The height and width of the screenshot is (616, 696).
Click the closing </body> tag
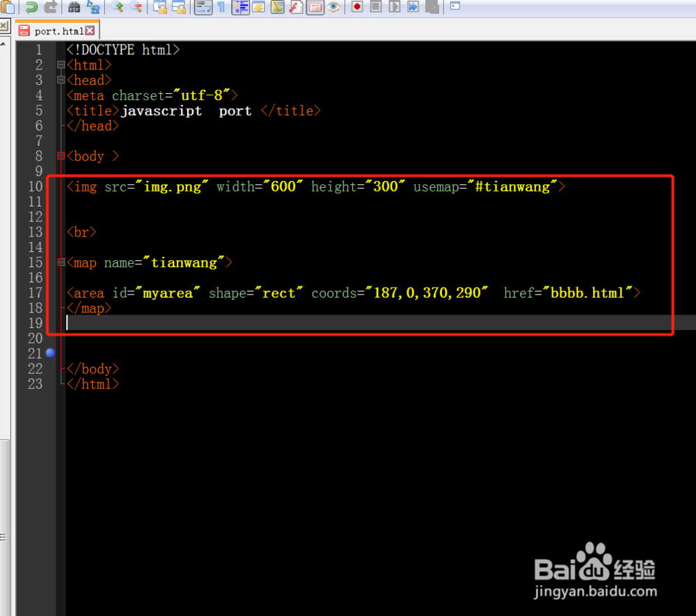pos(93,369)
